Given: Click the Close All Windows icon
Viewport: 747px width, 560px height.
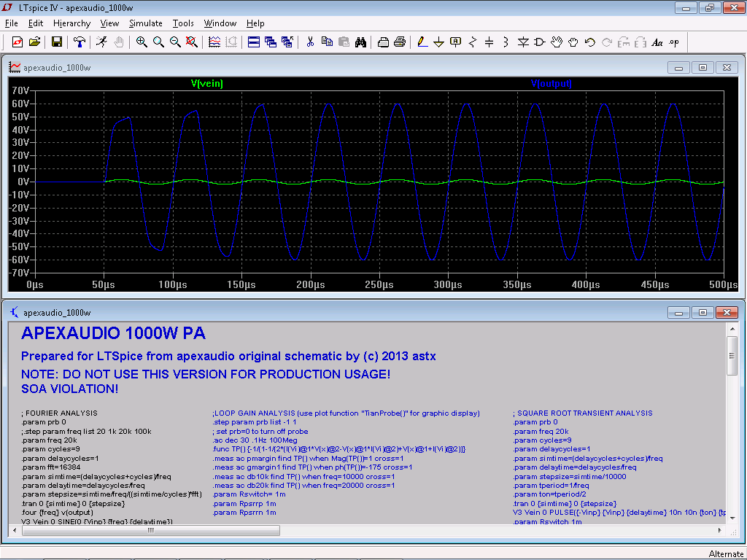Looking at the screenshot, I should (287, 42).
